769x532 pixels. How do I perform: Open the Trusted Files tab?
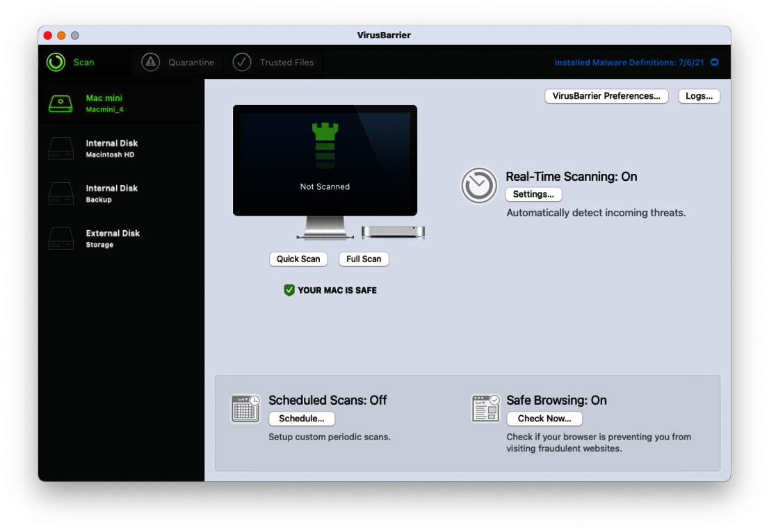(286, 63)
